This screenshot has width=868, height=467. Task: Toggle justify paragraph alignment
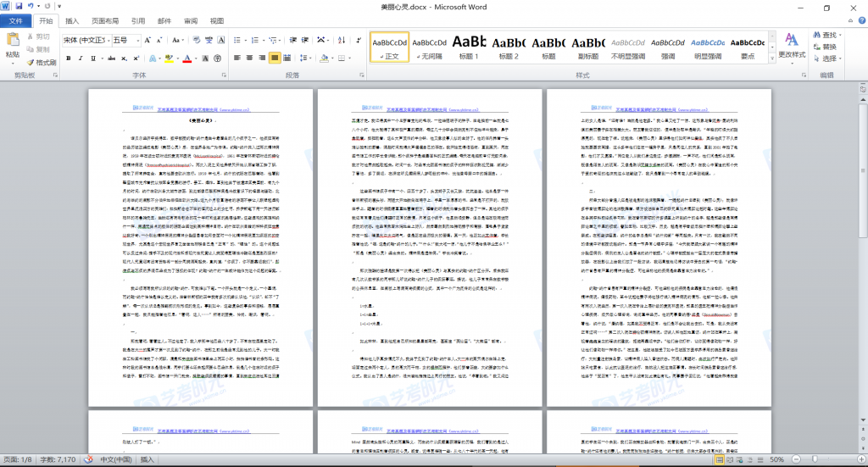point(274,58)
